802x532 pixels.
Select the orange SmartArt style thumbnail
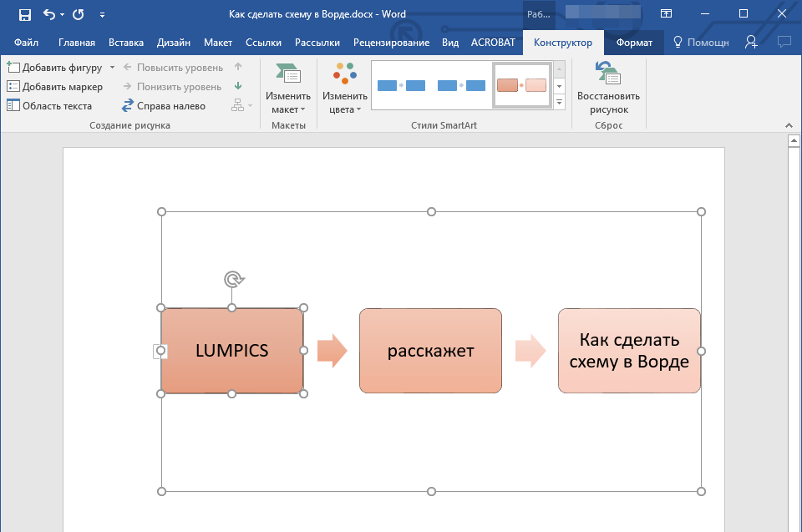coord(521,85)
